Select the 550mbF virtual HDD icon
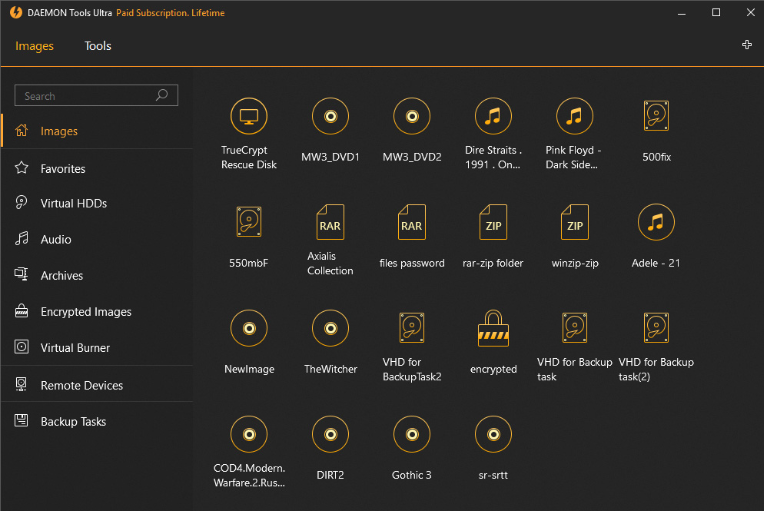This screenshot has width=764, height=511. coord(249,222)
